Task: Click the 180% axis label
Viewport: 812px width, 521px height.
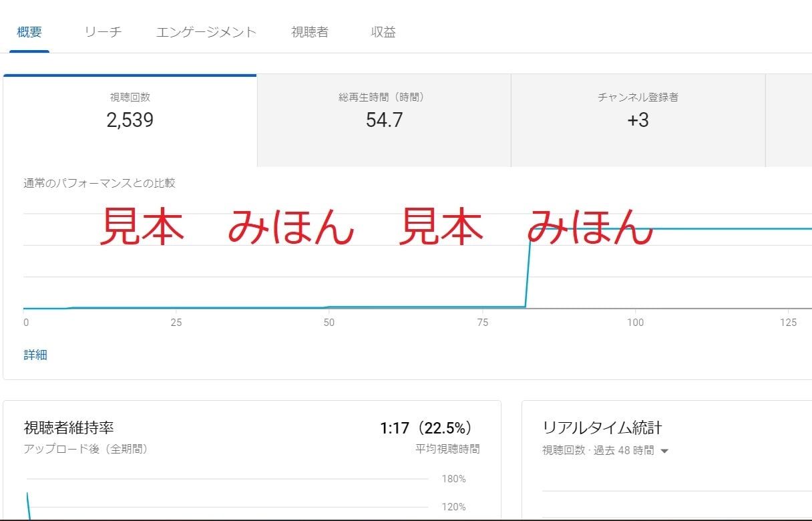Action: coord(454,479)
